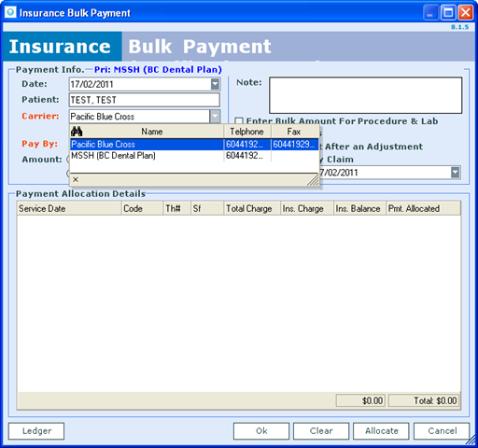Select Pacific Blue Cross row in carrier list

(194, 145)
